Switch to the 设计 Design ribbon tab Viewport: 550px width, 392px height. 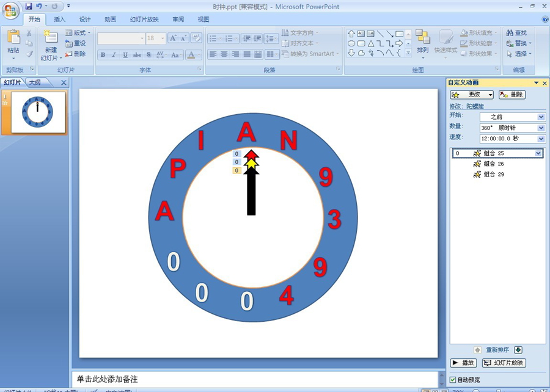click(x=84, y=20)
